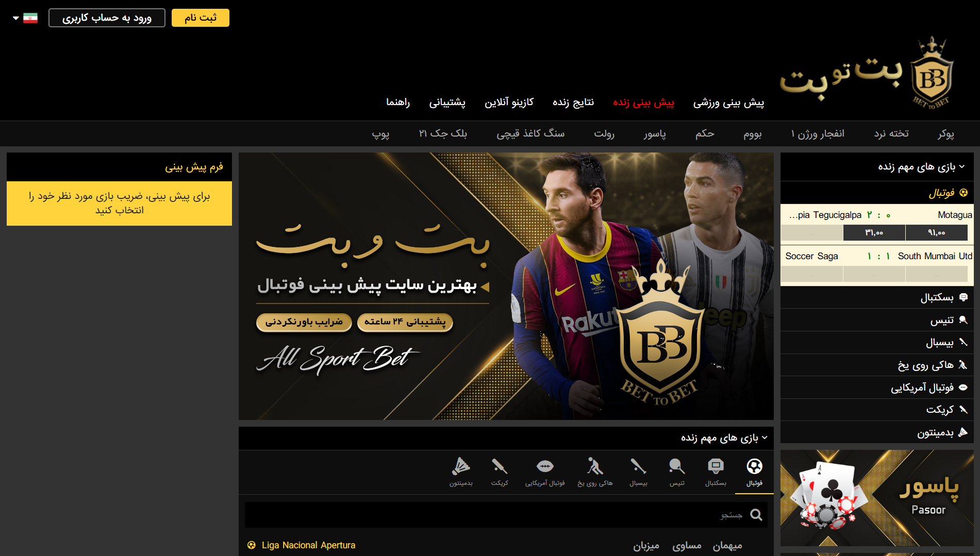Open the language dropdown with the Iran flag
Viewport: 980px width, 556px height.
coord(25,18)
